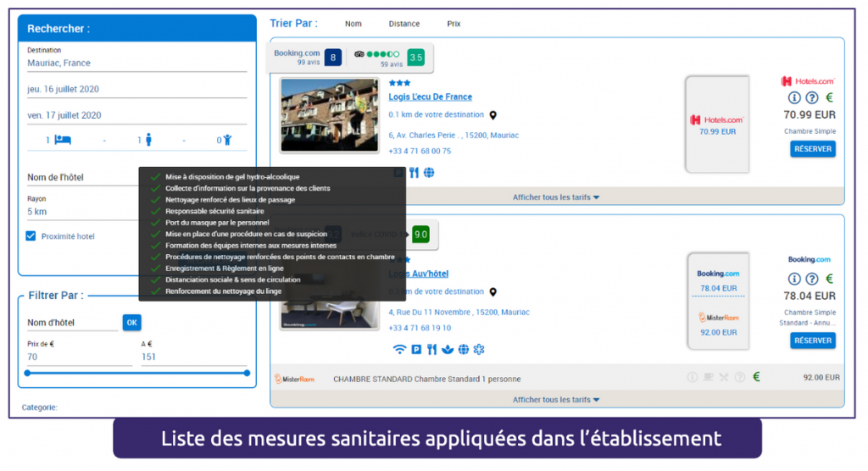Expand Afficher tous les tarifs for first hotel

556,197
